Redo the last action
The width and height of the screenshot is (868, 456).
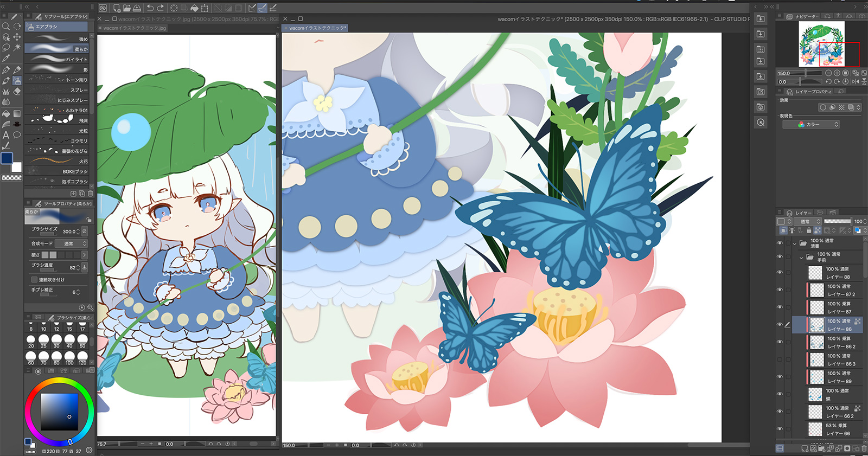tap(161, 8)
